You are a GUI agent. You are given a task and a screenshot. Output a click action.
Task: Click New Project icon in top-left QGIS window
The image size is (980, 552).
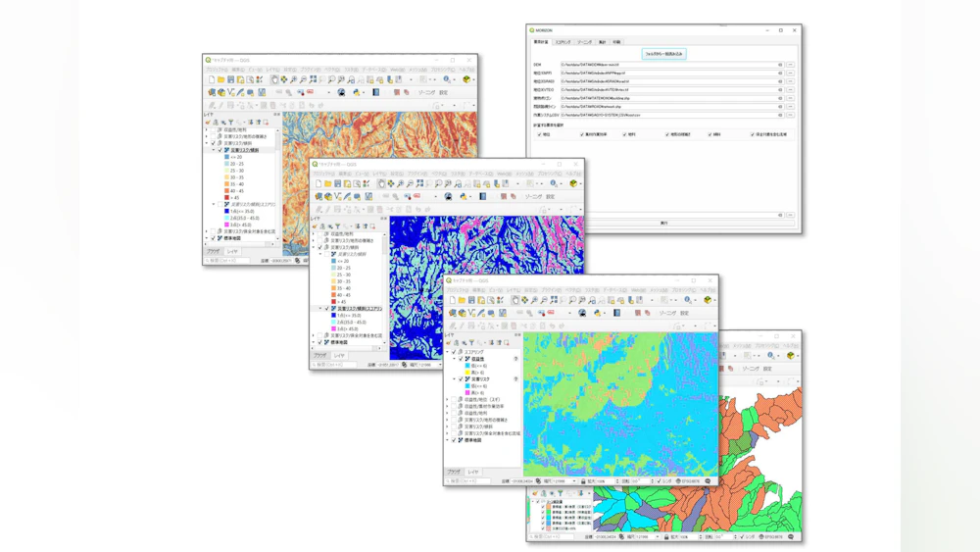[x=212, y=80]
